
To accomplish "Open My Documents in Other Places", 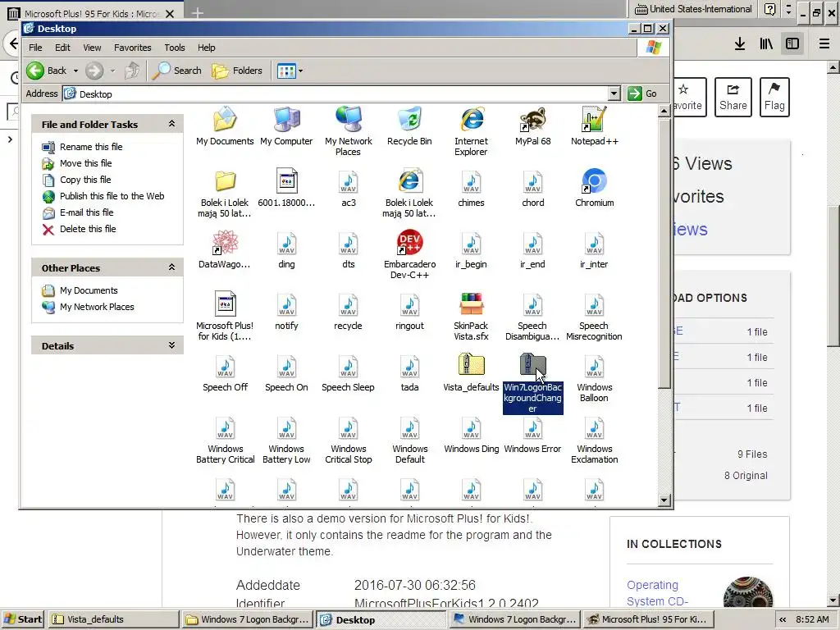I will tap(80, 290).
